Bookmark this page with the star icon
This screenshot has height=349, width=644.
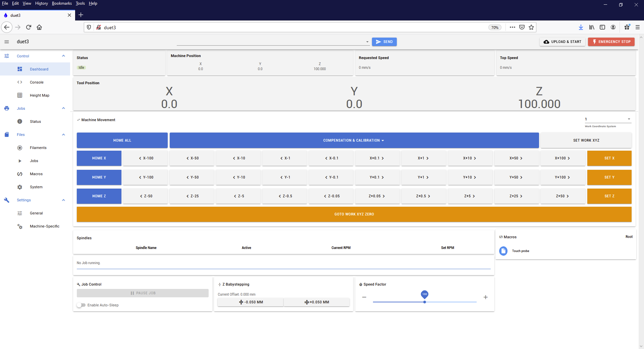[531, 27]
